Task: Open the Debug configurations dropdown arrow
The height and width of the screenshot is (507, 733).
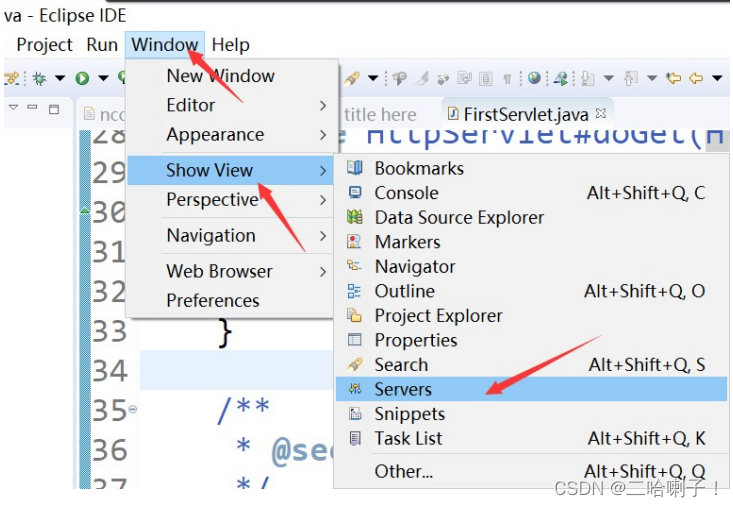Action: point(60,78)
